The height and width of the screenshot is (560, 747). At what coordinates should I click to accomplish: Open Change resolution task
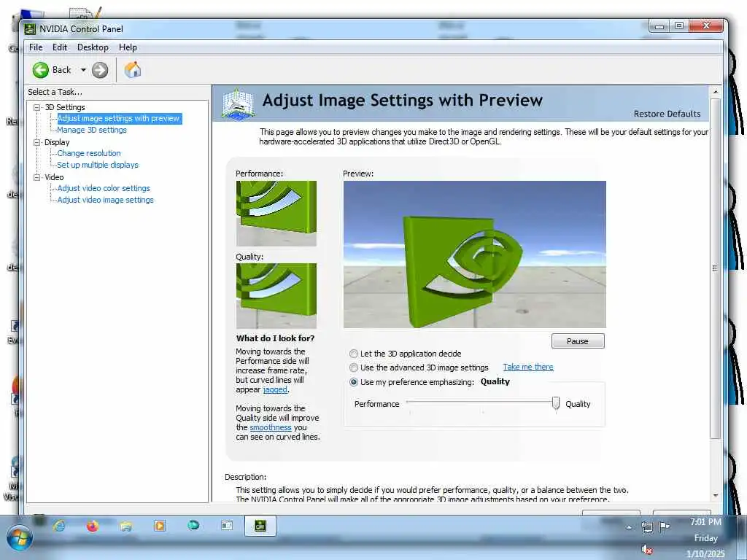(89, 153)
